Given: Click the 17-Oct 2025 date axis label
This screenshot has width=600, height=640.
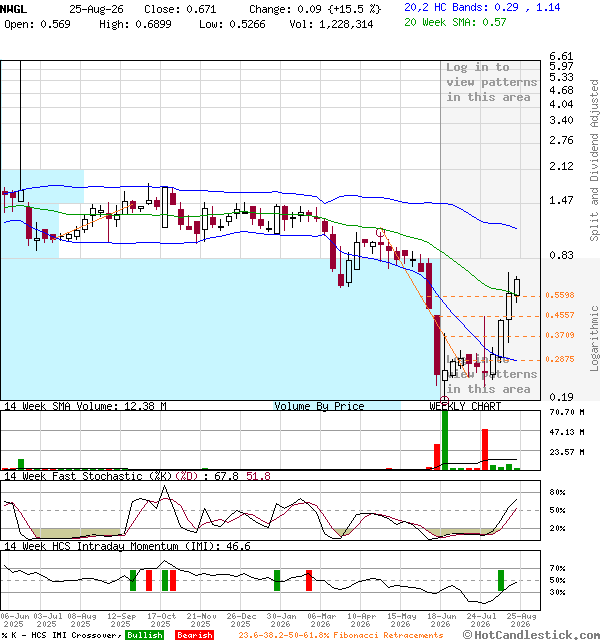Looking at the screenshot, I should (x=161, y=620).
